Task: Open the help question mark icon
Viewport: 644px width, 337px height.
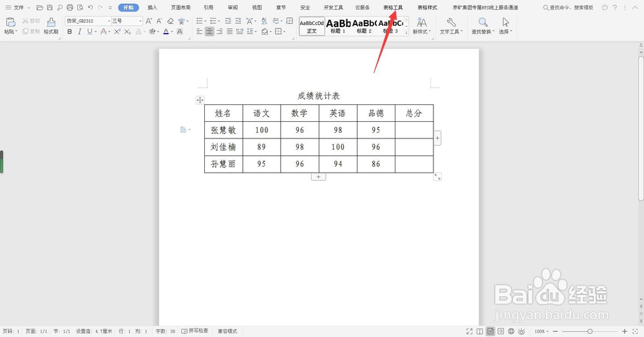Action: [x=615, y=7]
